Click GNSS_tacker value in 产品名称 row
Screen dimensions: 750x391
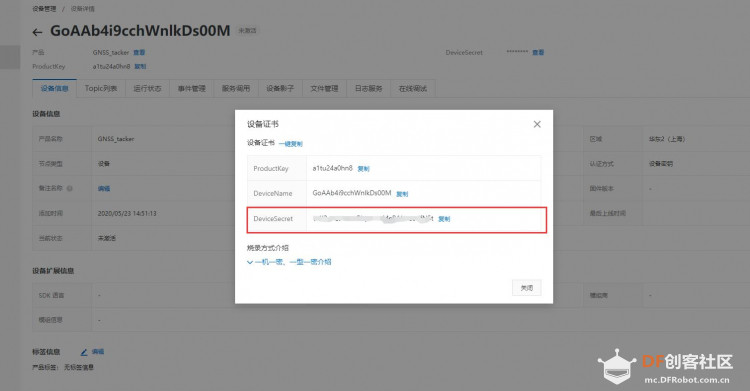[116, 139]
